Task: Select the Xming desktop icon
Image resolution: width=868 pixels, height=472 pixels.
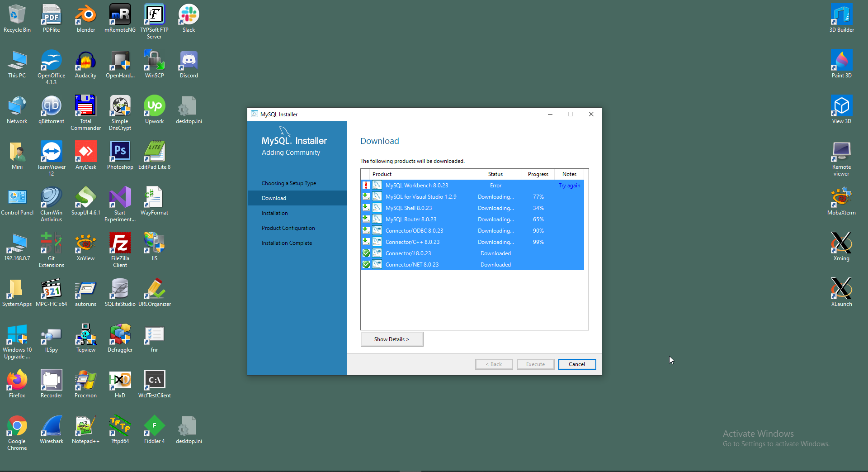Action: tap(842, 247)
